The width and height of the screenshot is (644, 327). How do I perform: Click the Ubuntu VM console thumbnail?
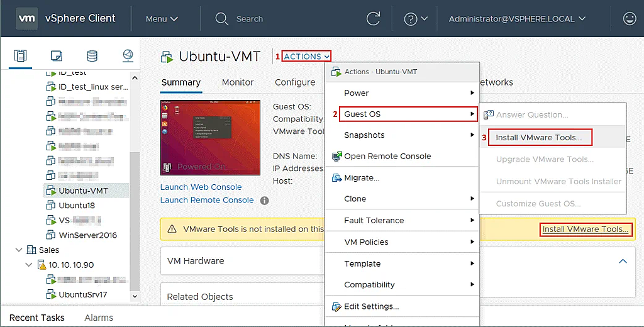(x=210, y=138)
